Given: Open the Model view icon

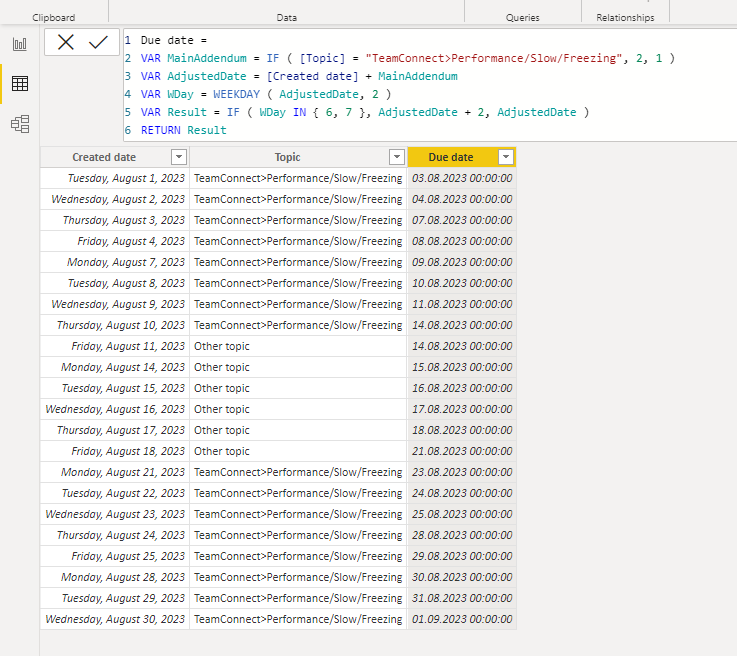Looking at the screenshot, I should 20,124.
